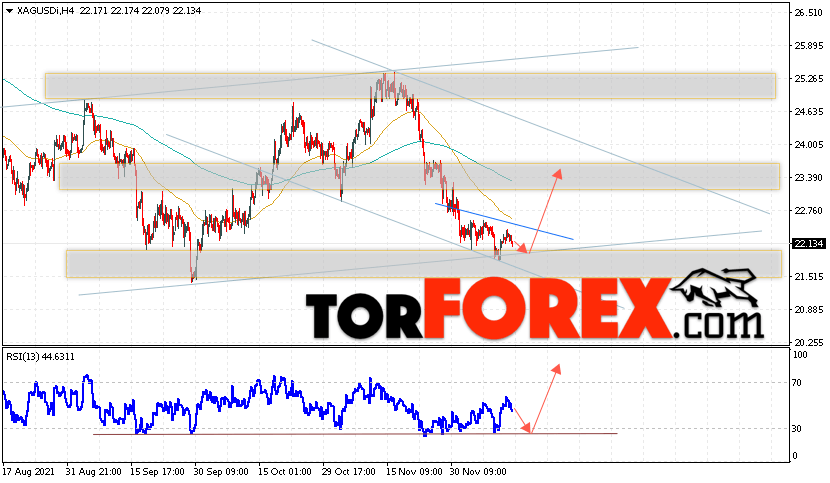
Task: Click the 31 Aug 21:00 time label
Action: 94,471
